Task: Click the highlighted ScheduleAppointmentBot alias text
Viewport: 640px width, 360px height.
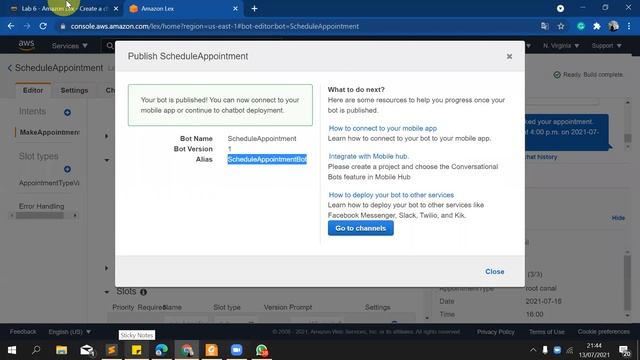Action: [267, 159]
